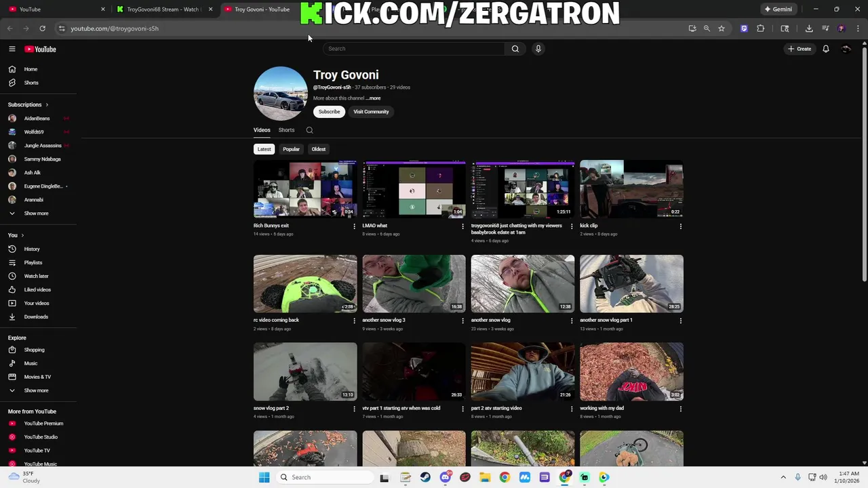Screen dimensions: 868x488
Task: Open options for rc video coming back
Action: tap(354, 321)
